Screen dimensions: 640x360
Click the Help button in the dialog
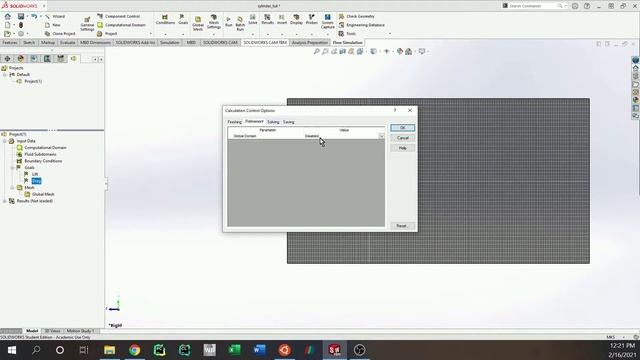402,148
